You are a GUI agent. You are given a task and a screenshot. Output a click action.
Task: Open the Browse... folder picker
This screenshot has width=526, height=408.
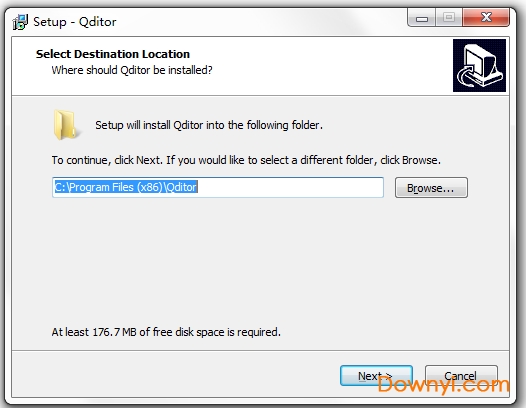click(x=431, y=188)
